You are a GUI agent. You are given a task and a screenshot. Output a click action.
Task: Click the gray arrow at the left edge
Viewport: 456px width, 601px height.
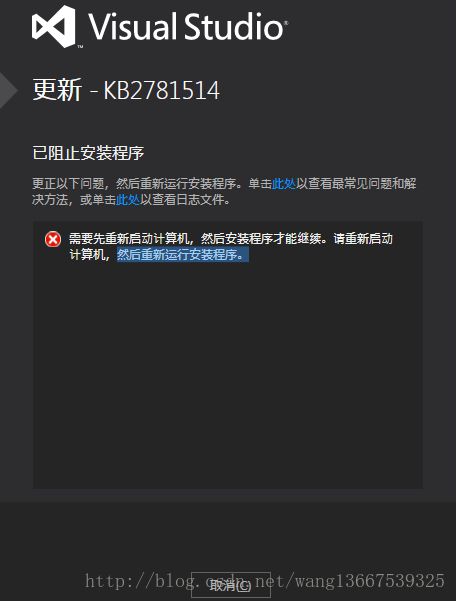8,91
